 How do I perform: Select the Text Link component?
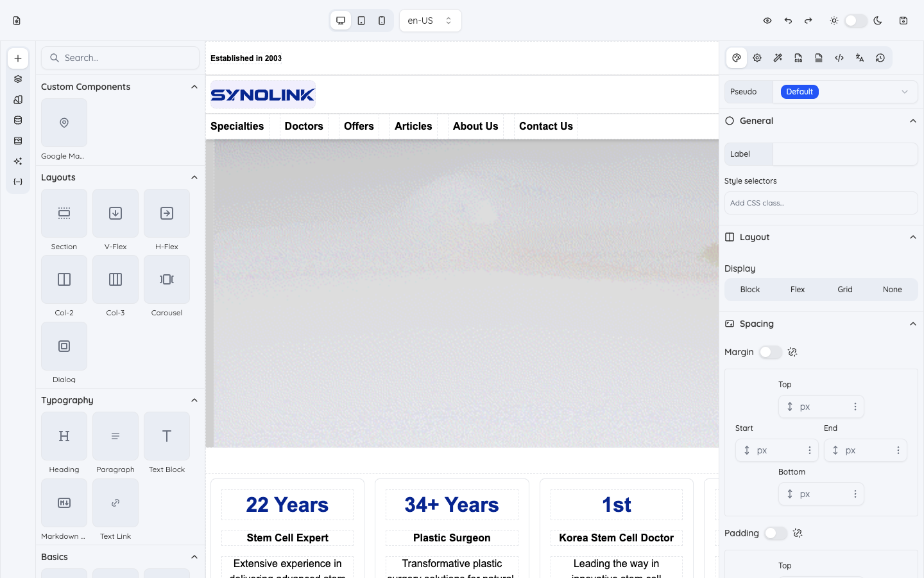[x=116, y=503]
